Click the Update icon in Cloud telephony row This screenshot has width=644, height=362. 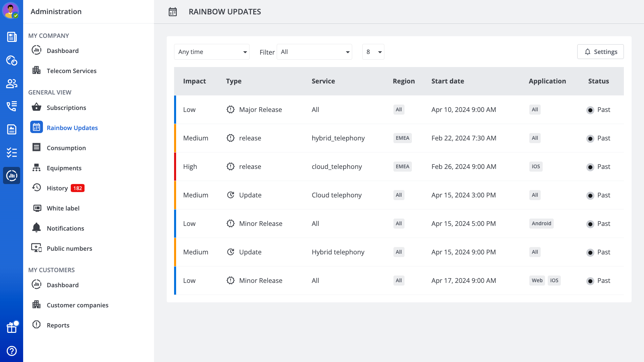(230, 195)
